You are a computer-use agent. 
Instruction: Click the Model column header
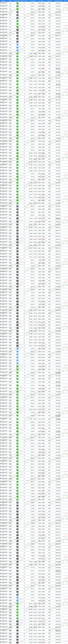pos(10,1)
